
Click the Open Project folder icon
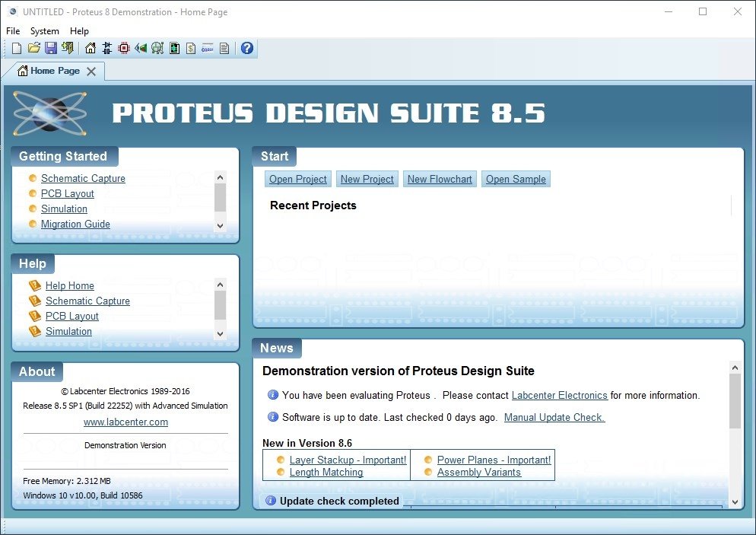pos(33,48)
